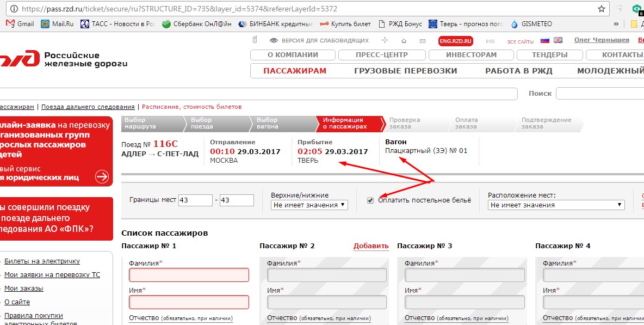The height and width of the screenshot is (325, 644).
Task: Open the Gmail bookmark
Action: tap(20, 24)
